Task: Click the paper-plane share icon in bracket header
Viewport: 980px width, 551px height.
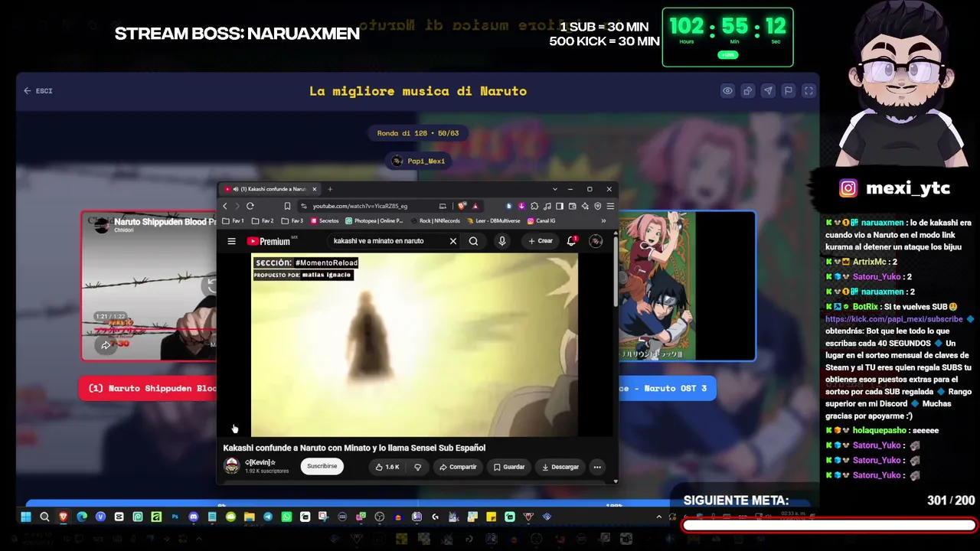Action: [768, 91]
